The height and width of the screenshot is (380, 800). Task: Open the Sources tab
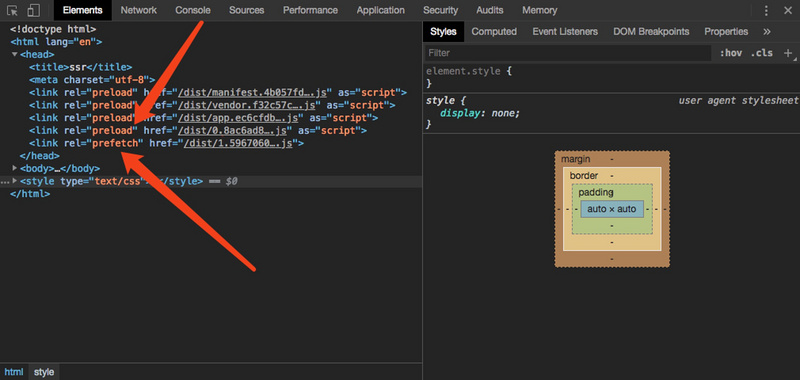(246, 10)
